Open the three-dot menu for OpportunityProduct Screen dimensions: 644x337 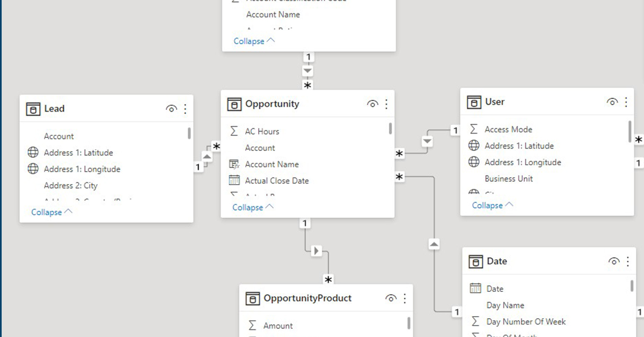tap(404, 298)
